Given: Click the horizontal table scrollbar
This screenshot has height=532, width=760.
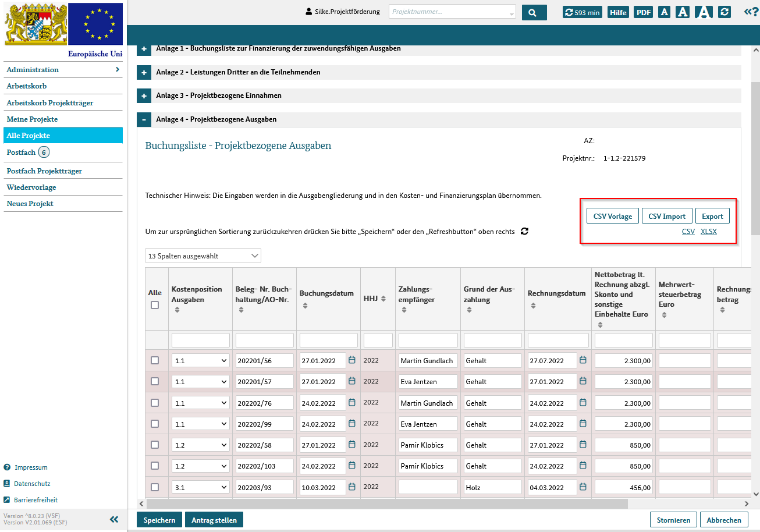Looking at the screenshot, I should (x=387, y=503).
